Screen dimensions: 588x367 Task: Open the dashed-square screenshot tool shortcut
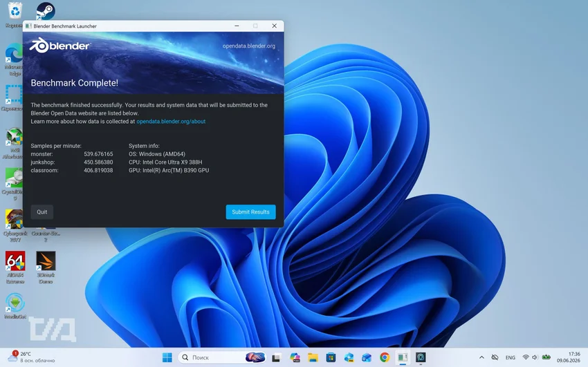tap(14, 98)
